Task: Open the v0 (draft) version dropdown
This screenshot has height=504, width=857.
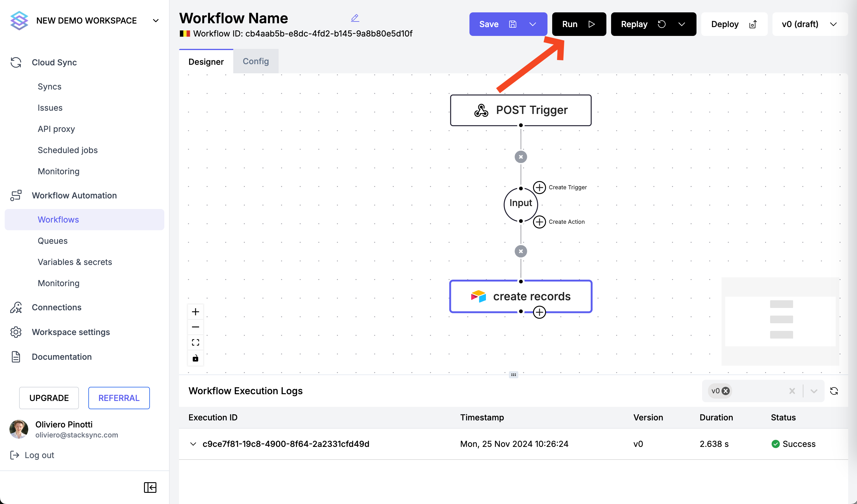Action: [x=809, y=24]
